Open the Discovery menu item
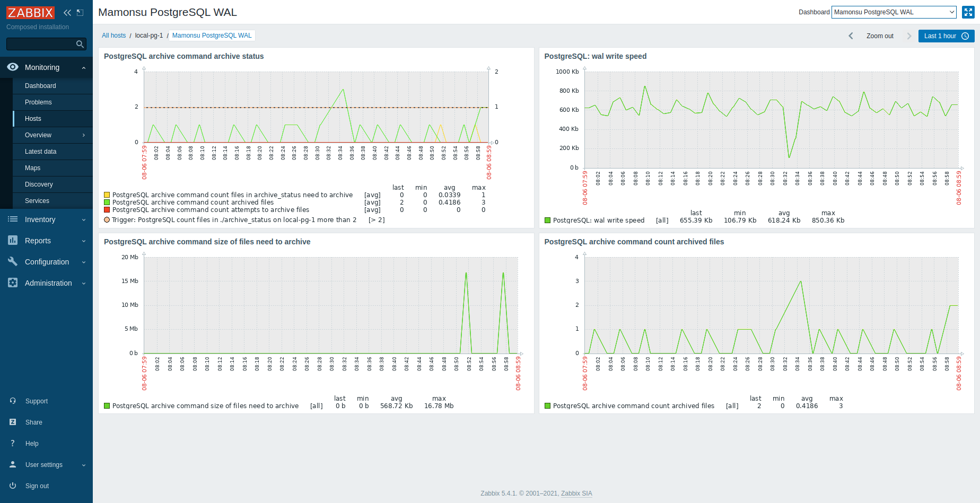The width and height of the screenshot is (980, 503). point(52,184)
